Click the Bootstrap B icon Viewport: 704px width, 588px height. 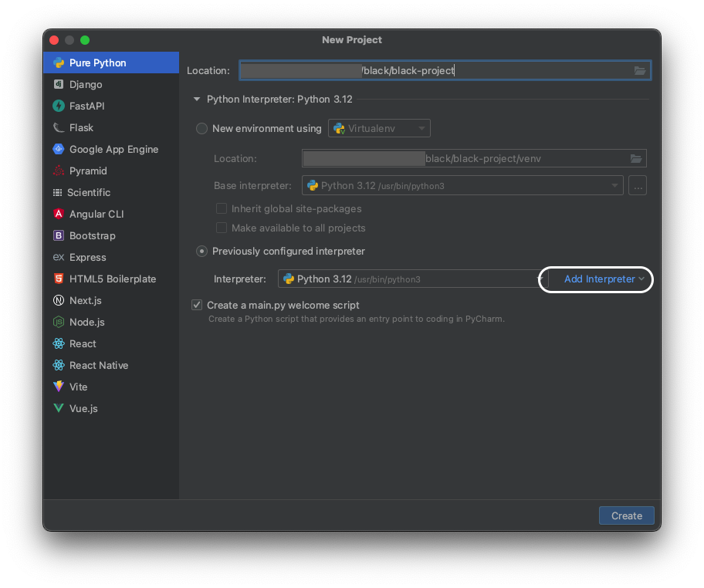(x=59, y=235)
